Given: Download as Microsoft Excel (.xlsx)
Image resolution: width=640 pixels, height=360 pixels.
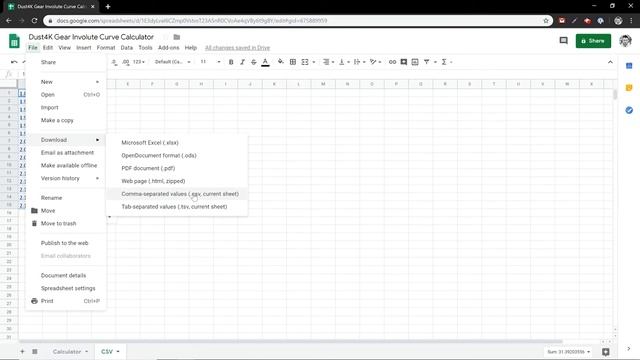Looking at the screenshot, I should click(177, 143).
